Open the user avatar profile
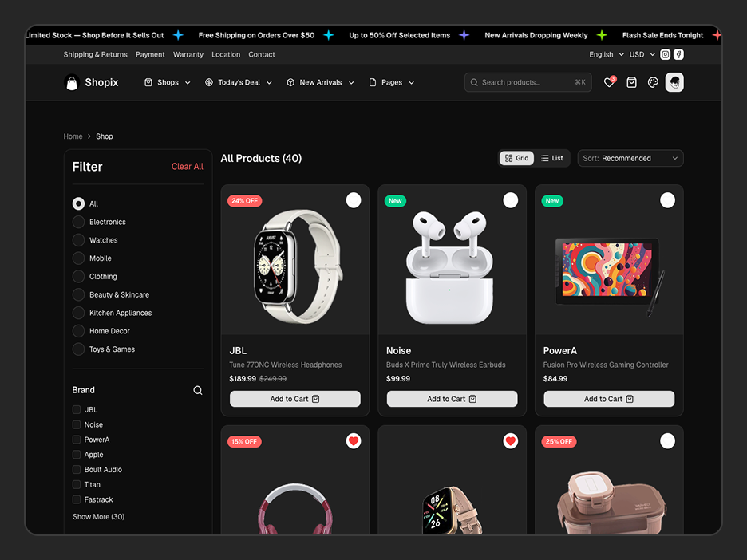Image resolution: width=747 pixels, height=560 pixels. [674, 82]
